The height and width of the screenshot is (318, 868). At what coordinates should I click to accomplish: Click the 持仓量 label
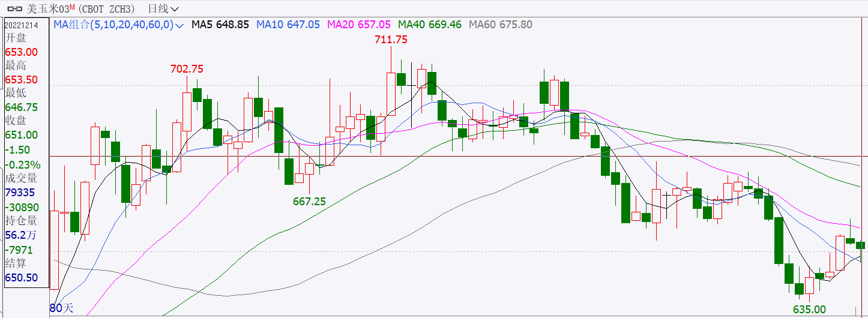point(21,221)
